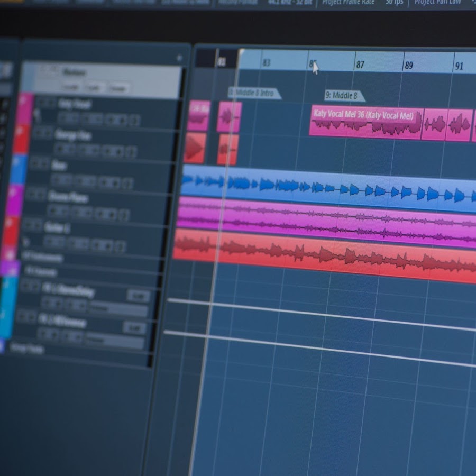Screen dimensions: 476x476
Task: Click bar 87 in the ruler
Action: [360, 65]
